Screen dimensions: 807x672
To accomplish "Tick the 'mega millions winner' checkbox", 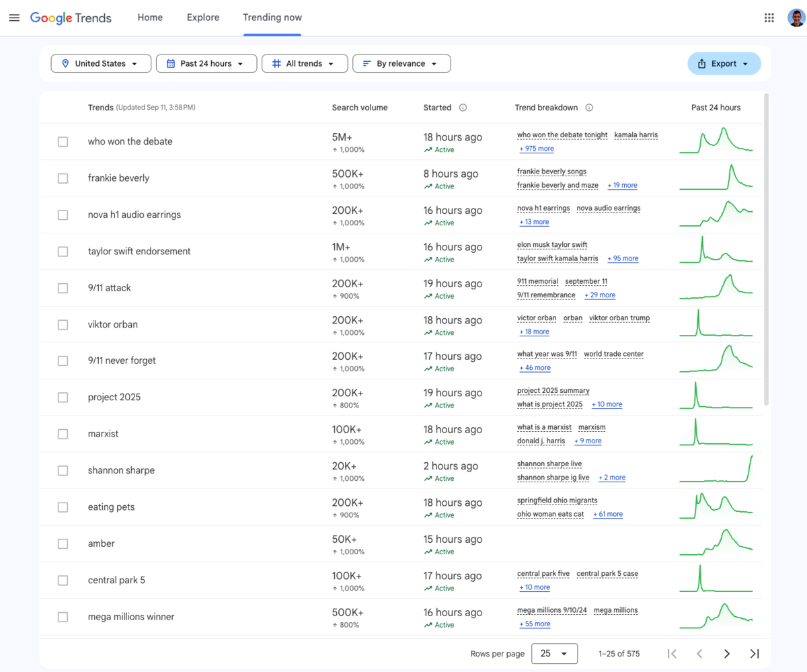I will (63, 617).
